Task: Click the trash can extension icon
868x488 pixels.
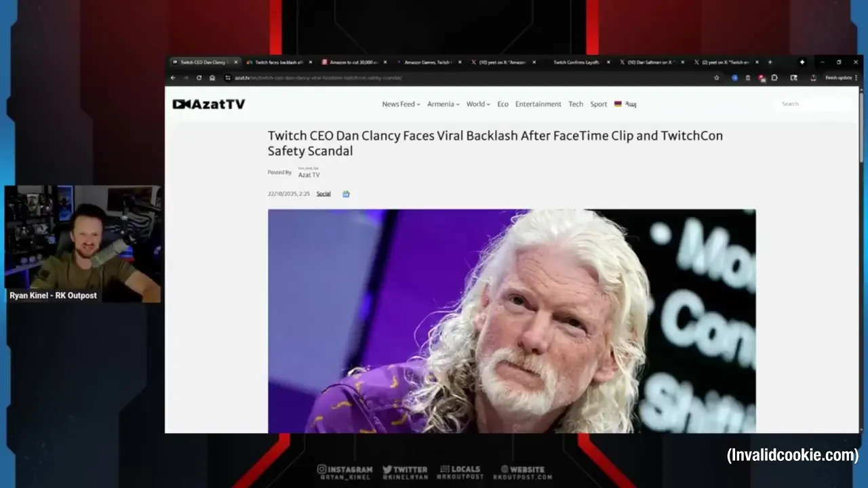Action: coord(748,78)
